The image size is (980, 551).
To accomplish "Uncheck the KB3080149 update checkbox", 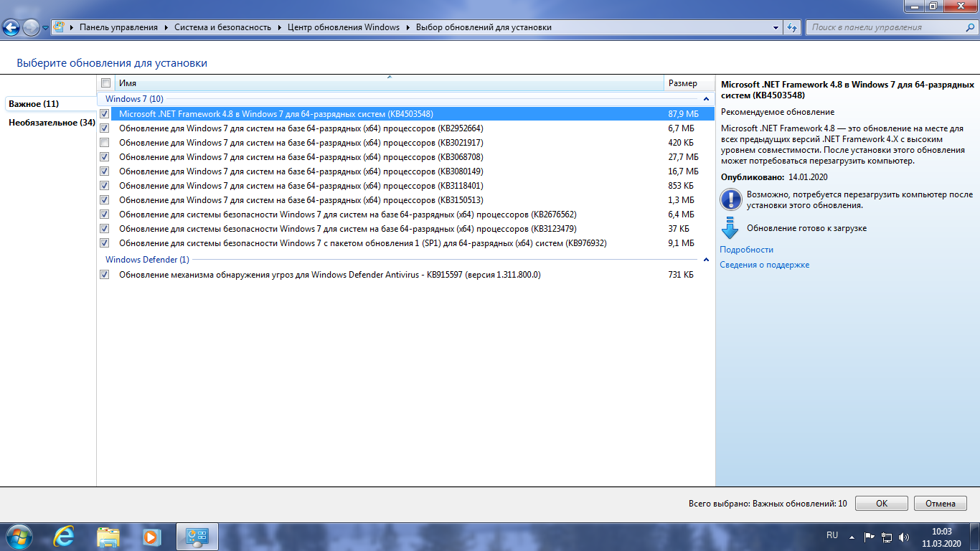I will (105, 171).
